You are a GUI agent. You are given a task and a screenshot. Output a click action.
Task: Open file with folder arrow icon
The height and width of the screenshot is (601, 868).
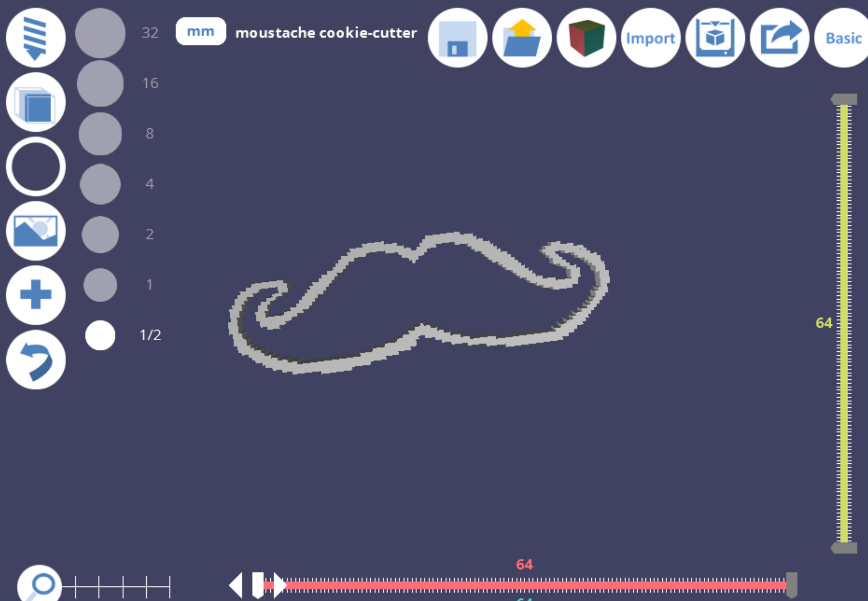click(522, 38)
